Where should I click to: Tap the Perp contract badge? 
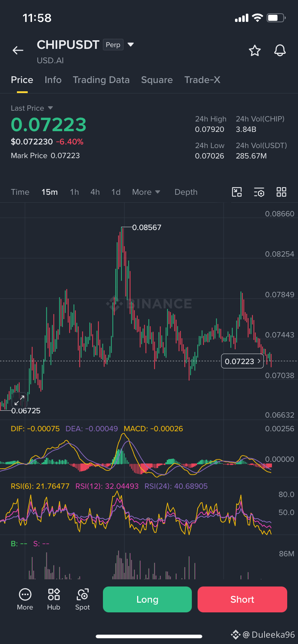[113, 45]
